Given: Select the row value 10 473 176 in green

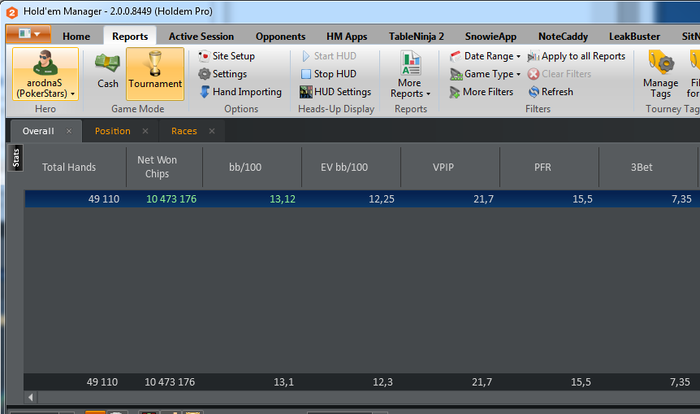Looking at the screenshot, I should coord(171,199).
